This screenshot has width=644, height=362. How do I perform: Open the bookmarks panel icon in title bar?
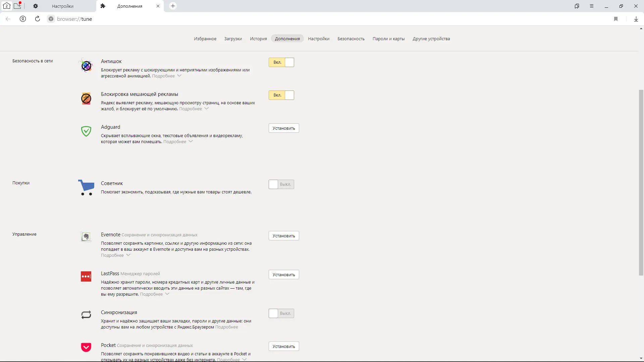point(577,6)
